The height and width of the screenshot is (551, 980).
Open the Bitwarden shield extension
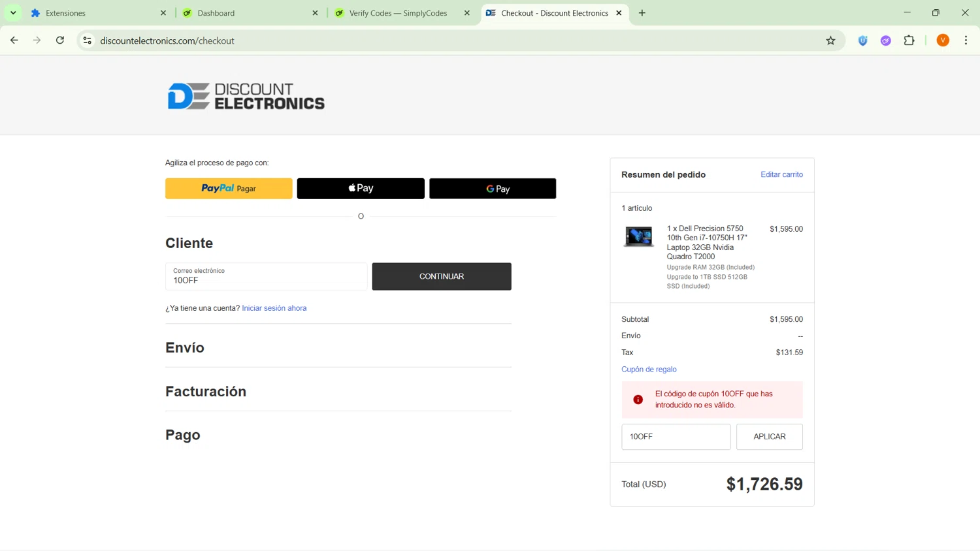863,40
